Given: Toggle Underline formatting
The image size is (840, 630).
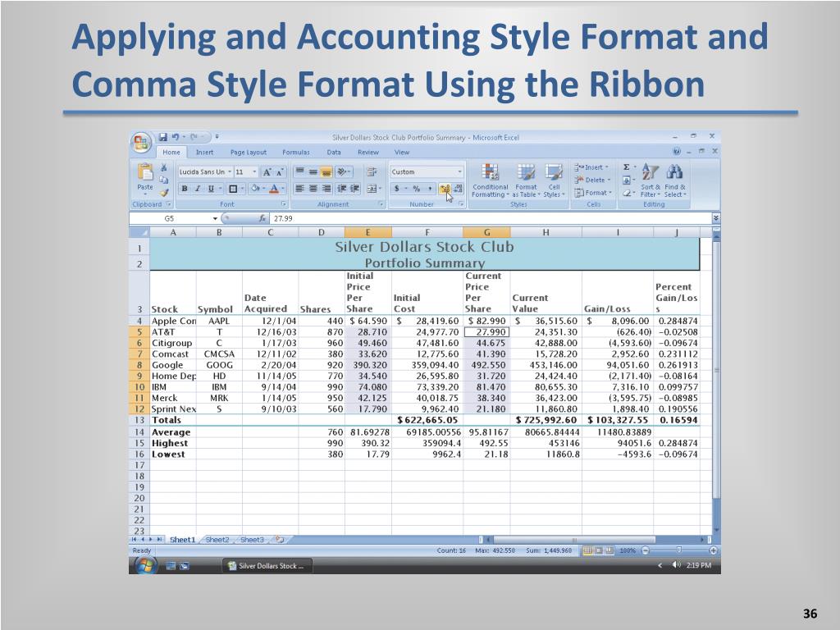Looking at the screenshot, I should (x=211, y=189).
